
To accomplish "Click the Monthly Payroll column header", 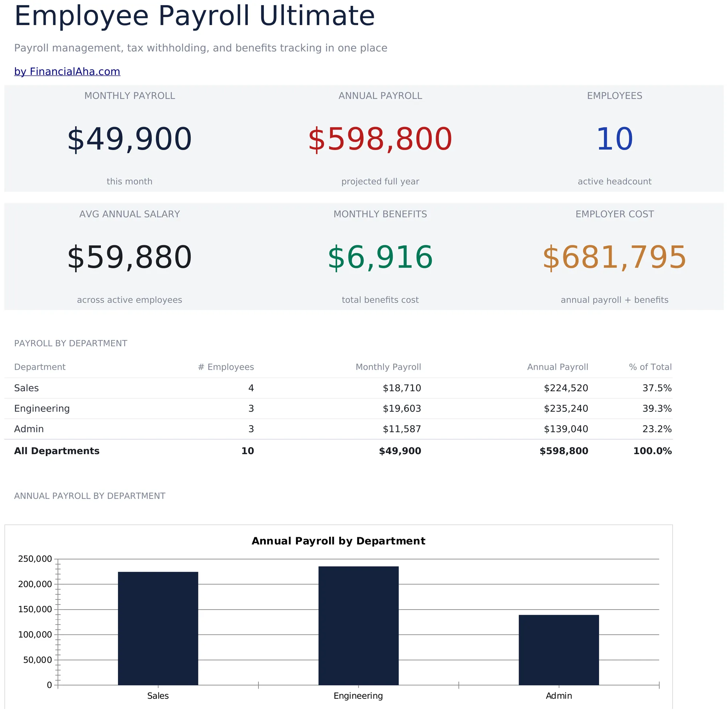I will point(388,367).
